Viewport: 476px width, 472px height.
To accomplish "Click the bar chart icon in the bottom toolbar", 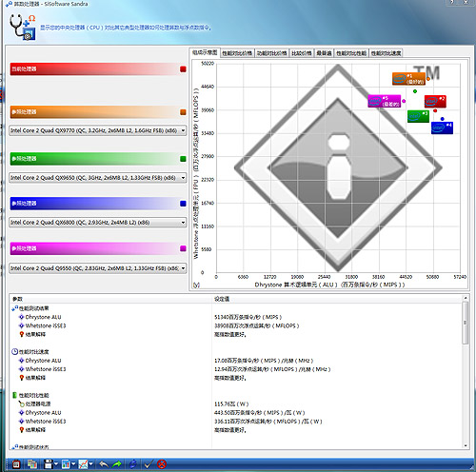I will (66, 464).
